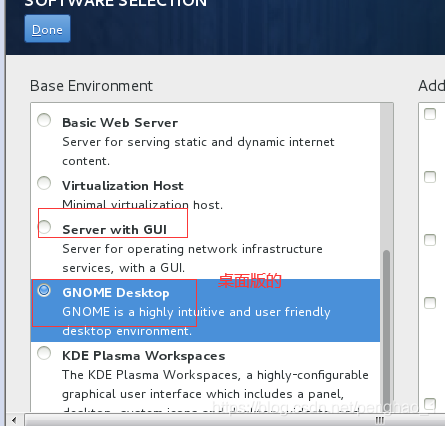Click the bottom horizontal scrollbar thumb

235,420
